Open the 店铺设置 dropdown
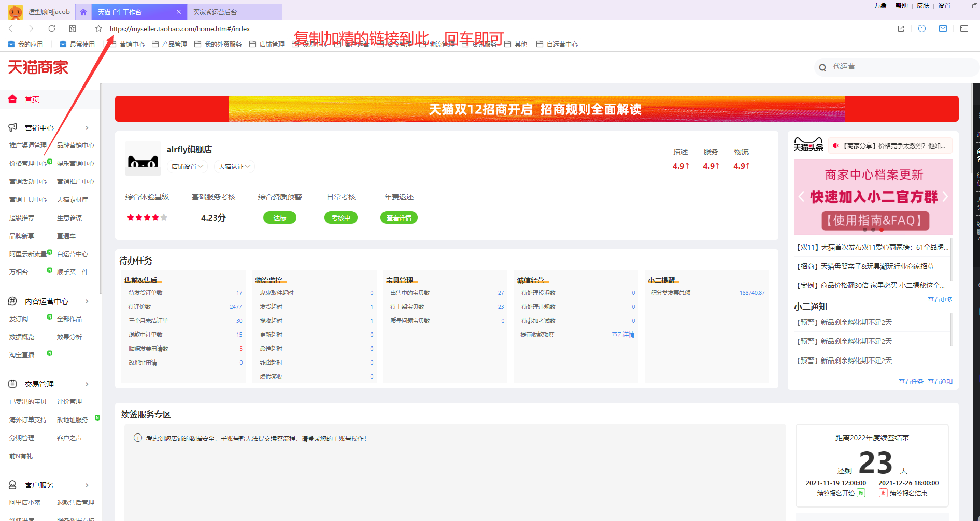This screenshot has width=980, height=521. [x=188, y=166]
